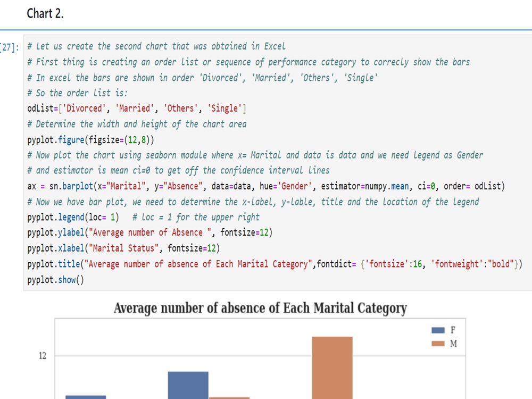The height and width of the screenshot is (399, 532).
Task: Click the comment 'Let us create the second chart'
Action: 156,46
